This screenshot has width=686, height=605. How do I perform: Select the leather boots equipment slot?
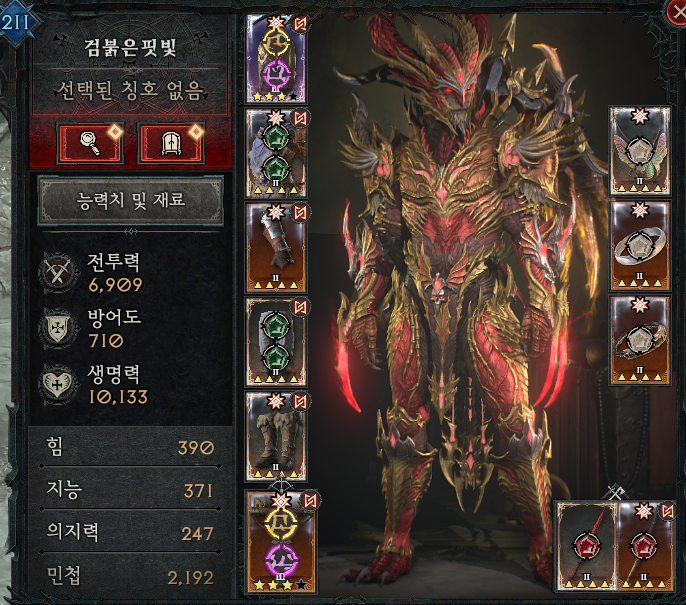click(276, 437)
